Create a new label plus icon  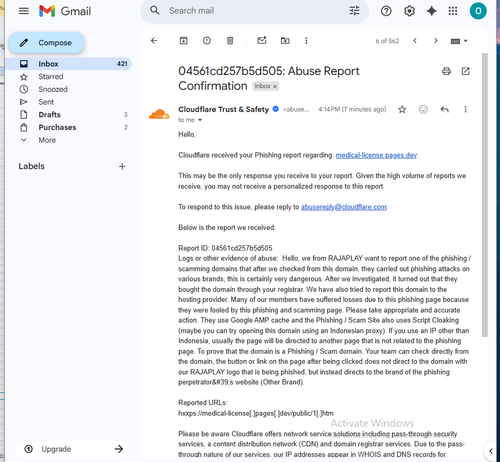coord(122,166)
